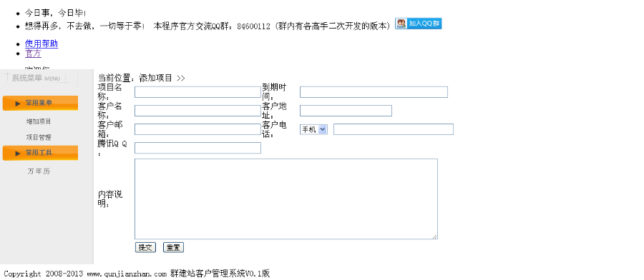The width and height of the screenshot is (644, 280).
Task: Focus the 项目名称 input field
Action: [198, 92]
